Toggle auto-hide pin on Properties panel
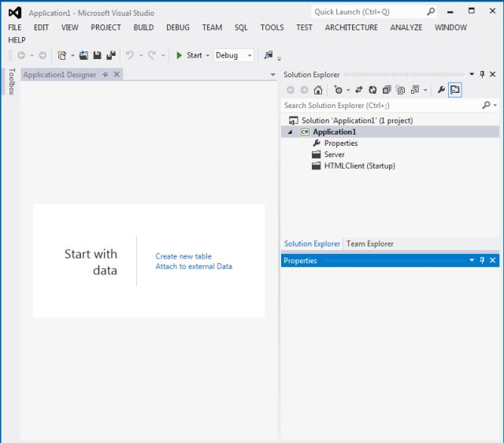The height and width of the screenshot is (443, 504). pyautogui.click(x=483, y=260)
